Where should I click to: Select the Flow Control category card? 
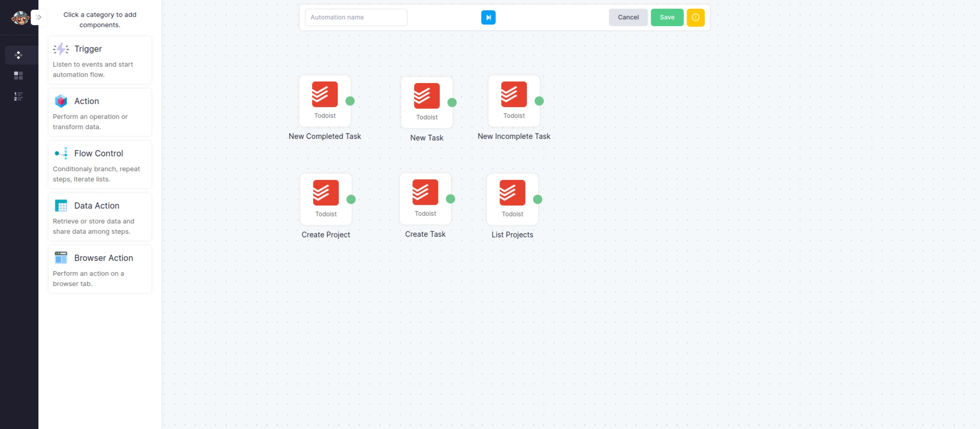point(100,165)
